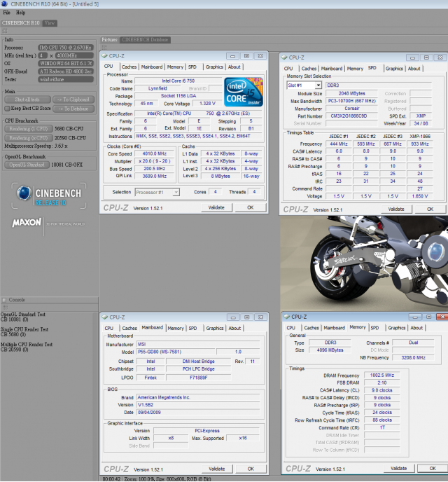Toggle the Keep Best CB Score checkbox

click(8, 109)
